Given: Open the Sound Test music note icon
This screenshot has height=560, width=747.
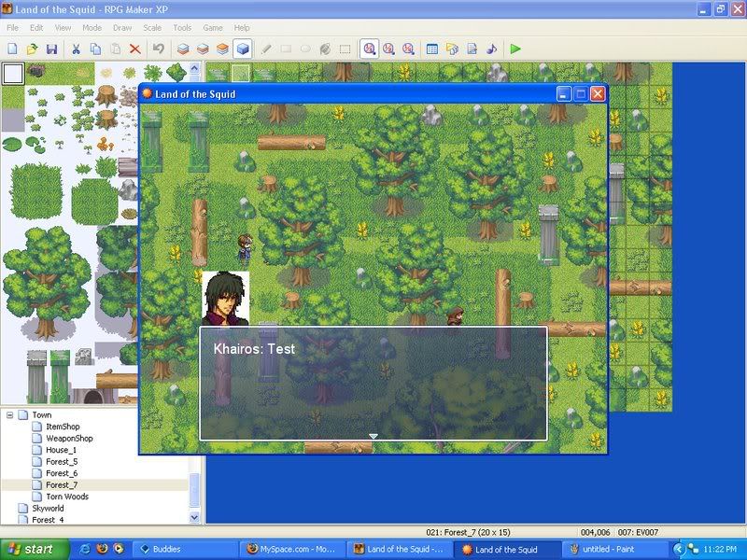Looking at the screenshot, I should pyautogui.click(x=492, y=49).
